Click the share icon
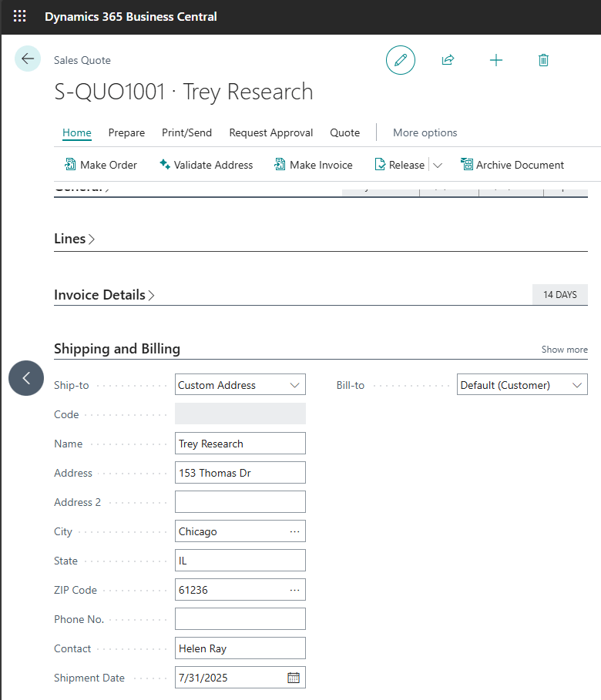The image size is (601, 700). (448, 60)
